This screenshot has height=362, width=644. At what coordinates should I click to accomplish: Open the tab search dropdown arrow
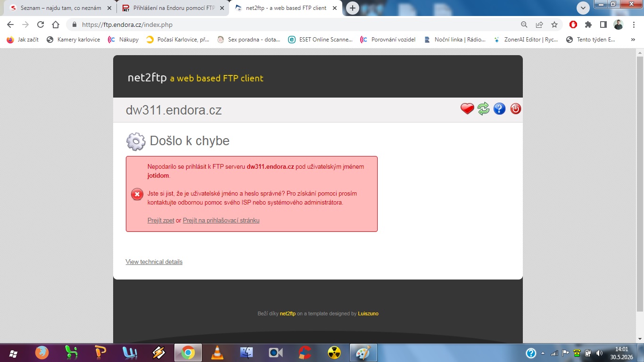(583, 8)
